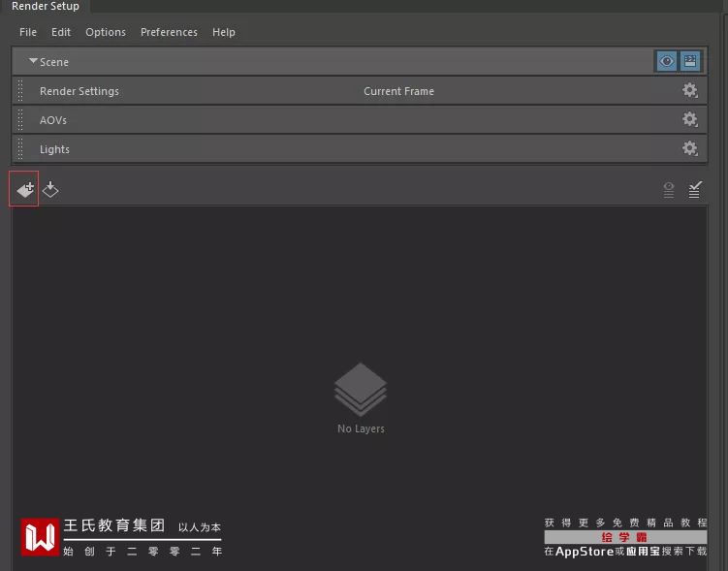Open the Help menu
Viewport: 728px width, 571px height.
[224, 32]
